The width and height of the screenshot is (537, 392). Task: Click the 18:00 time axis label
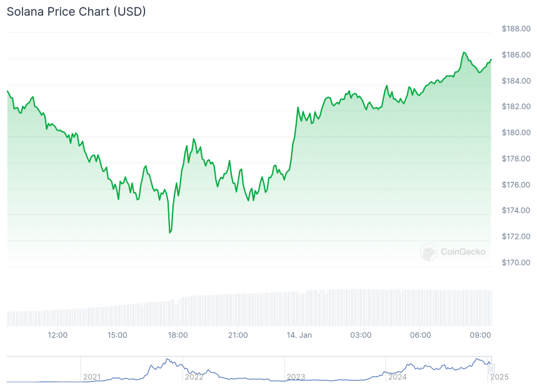click(178, 335)
